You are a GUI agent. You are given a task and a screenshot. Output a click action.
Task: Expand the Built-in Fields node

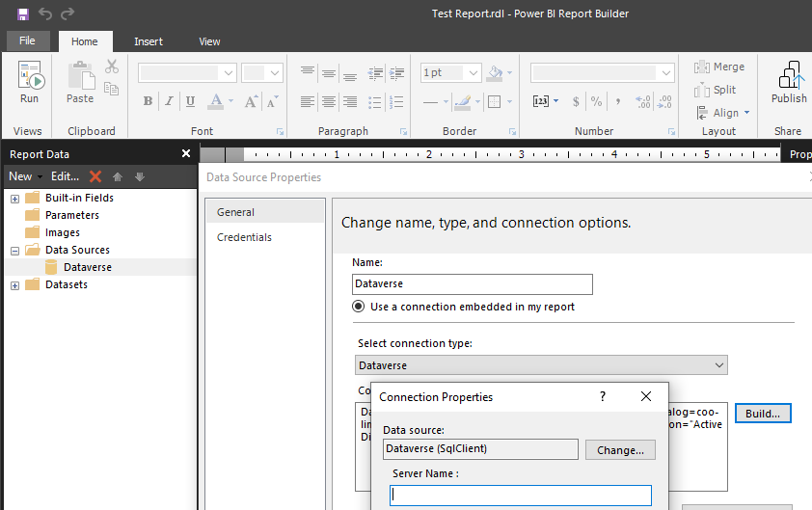click(x=15, y=199)
